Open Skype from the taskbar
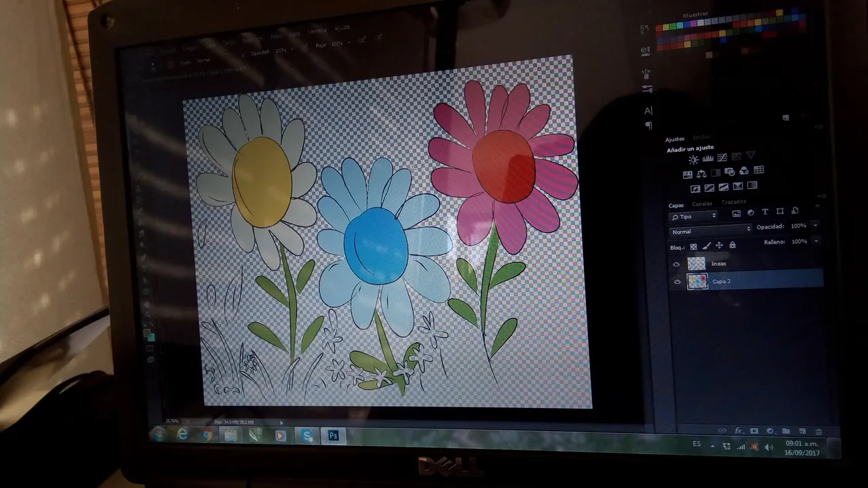Image resolution: width=868 pixels, height=488 pixels. tap(307, 436)
